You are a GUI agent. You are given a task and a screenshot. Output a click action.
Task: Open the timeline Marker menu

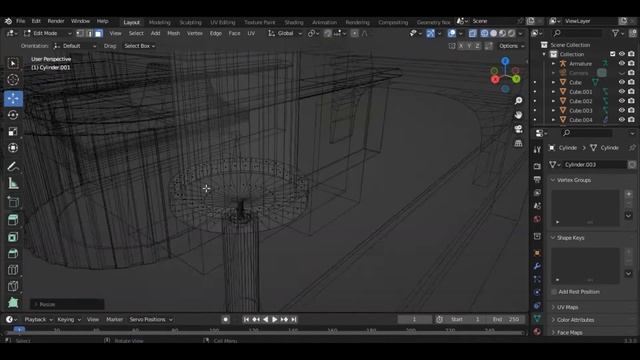(x=114, y=320)
